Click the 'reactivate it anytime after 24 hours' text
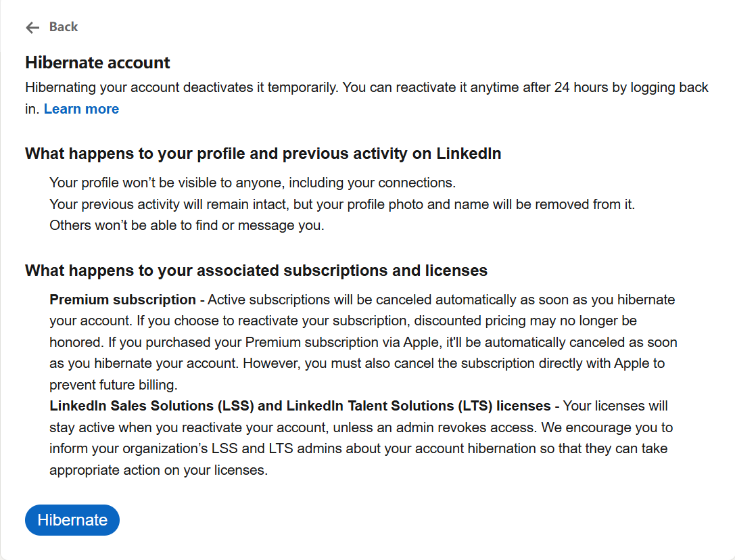This screenshot has width=735, height=560. pos(500,87)
